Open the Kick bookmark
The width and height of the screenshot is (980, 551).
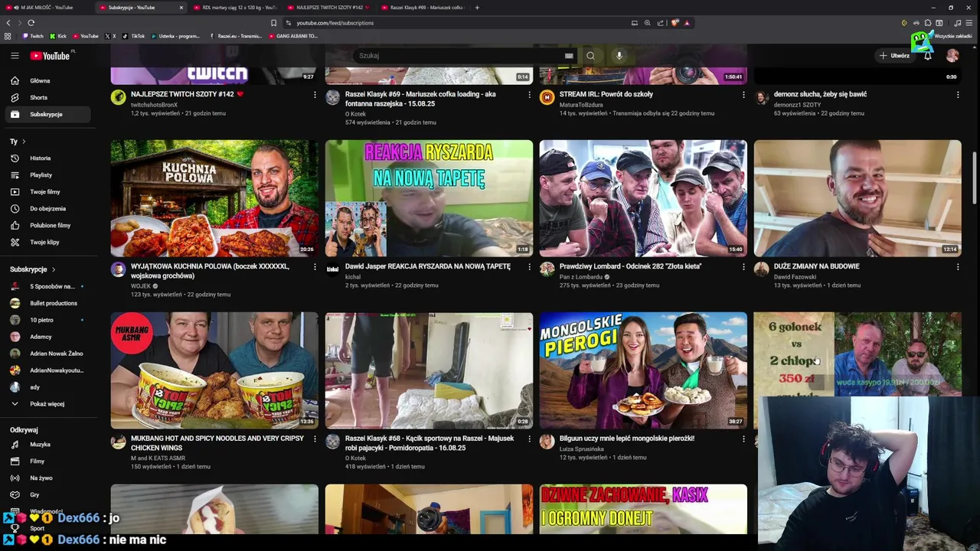[58, 36]
